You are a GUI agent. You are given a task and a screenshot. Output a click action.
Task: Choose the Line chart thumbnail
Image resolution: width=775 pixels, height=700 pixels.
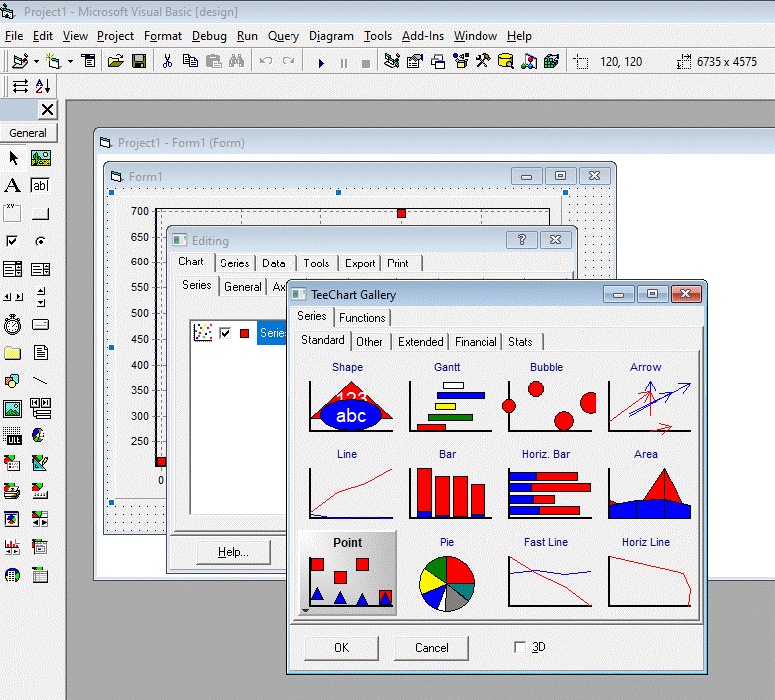pyautogui.click(x=347, y=487)
